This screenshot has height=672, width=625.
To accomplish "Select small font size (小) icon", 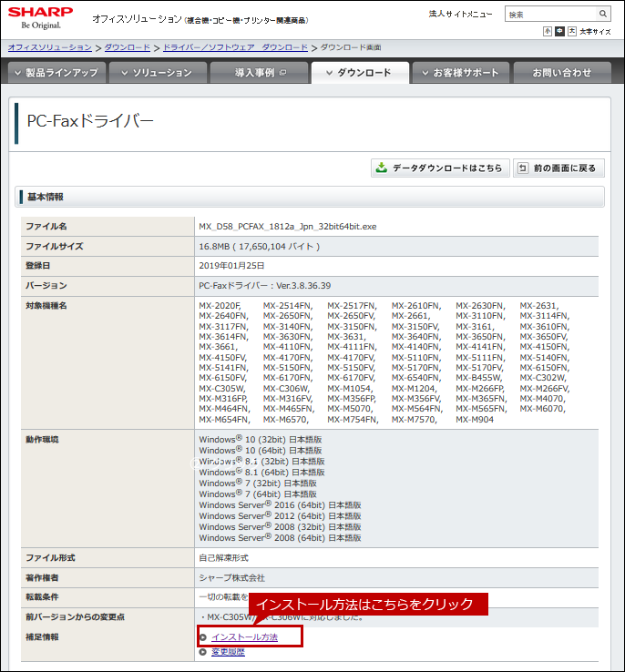I will 548,31.
